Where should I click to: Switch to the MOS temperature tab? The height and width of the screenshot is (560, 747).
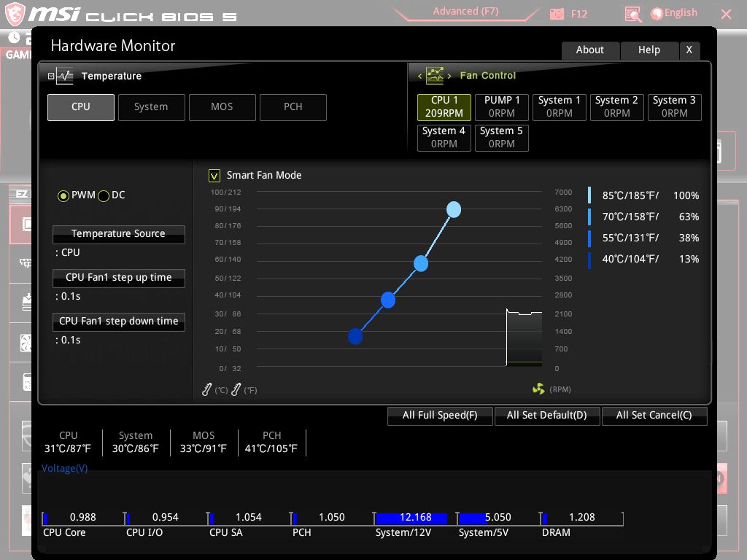click(x=222, y=107)
